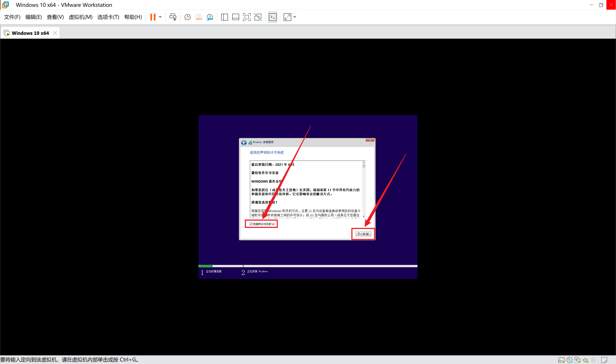This screenshot has height=364, width=616.
Task: Uncheck the accept license terms checkbox
Action: (x=251, y=224)
